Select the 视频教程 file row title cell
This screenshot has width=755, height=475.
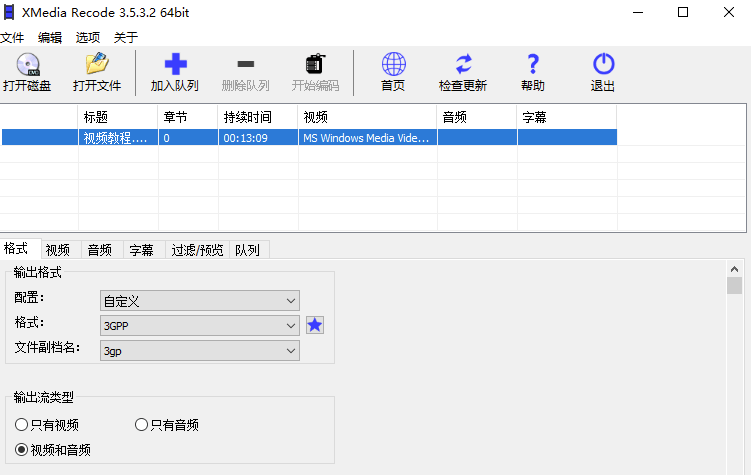tap(118, 138)
